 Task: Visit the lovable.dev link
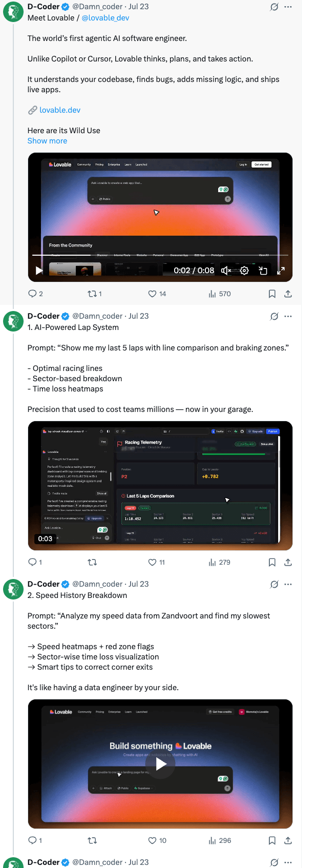pyautogui.click(x=59, y=110)
